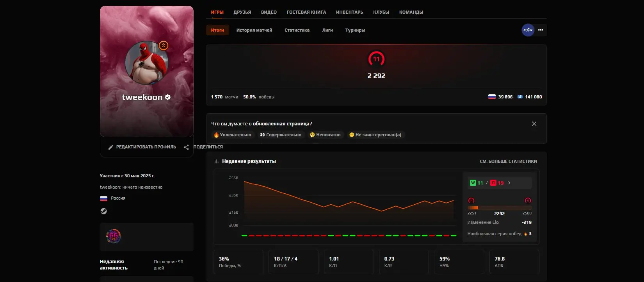Click the Elo progress bar
Image resolution: width=644 pixels, height=282 pixels.
pyautogui.click(x=499, y=208)
